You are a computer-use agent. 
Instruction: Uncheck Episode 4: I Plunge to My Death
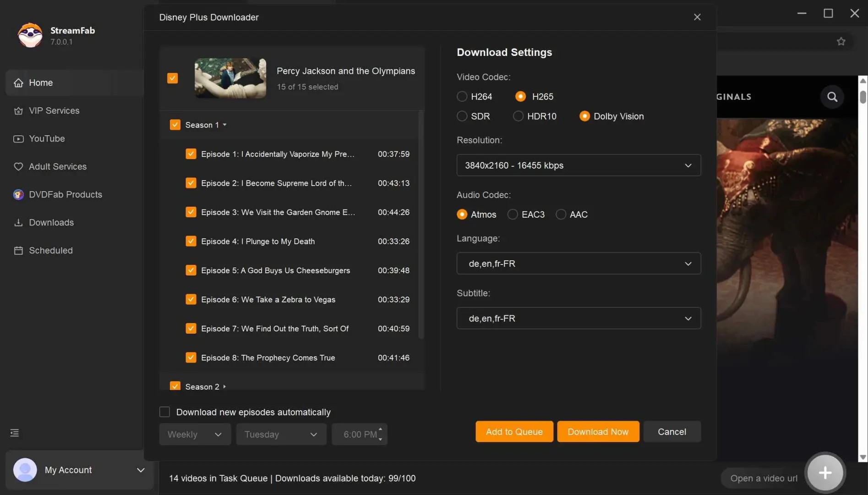191,241
